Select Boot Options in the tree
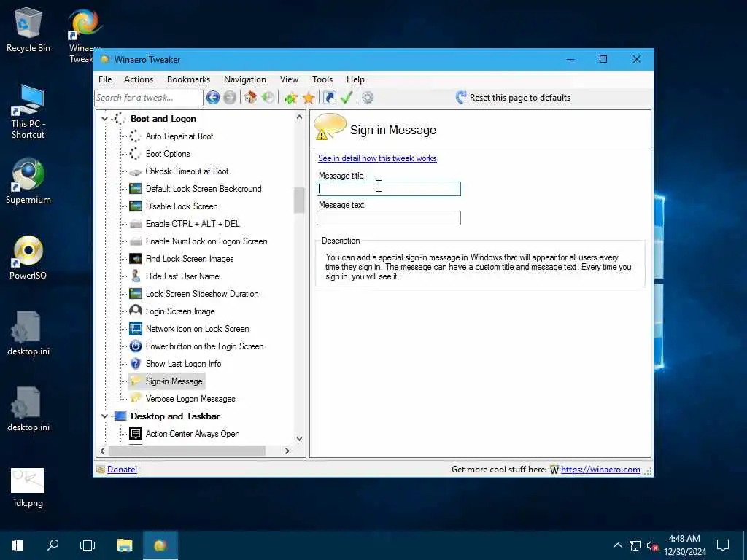This screenshot has height=560, width=747. click(168, 154)
